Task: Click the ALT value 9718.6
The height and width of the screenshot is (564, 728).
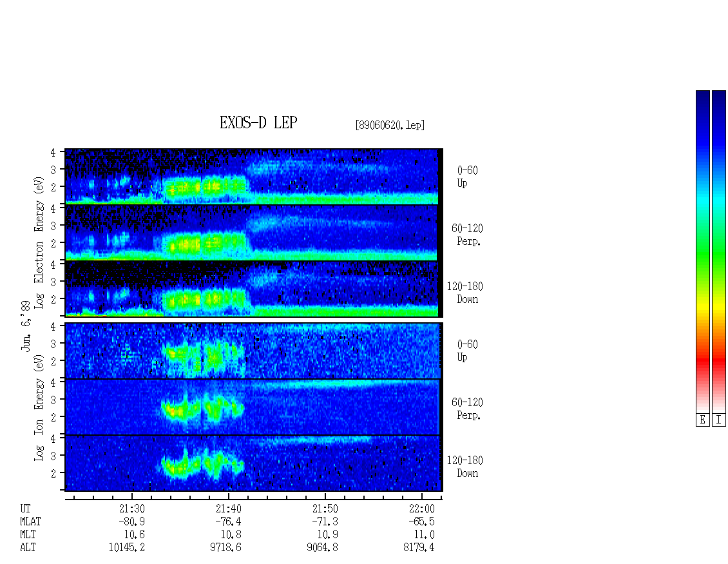Action: pos(225,548)
